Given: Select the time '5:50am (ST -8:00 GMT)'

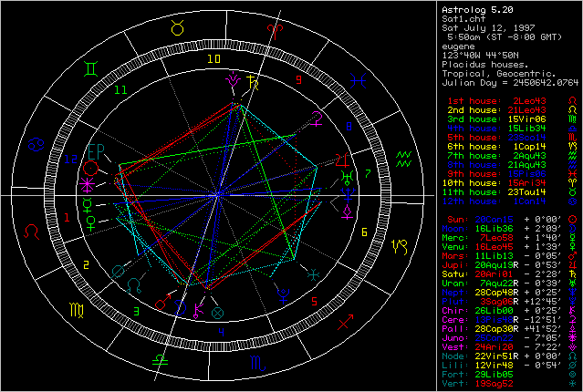Looking at the screenshot, I should click(x=505, y=37).
